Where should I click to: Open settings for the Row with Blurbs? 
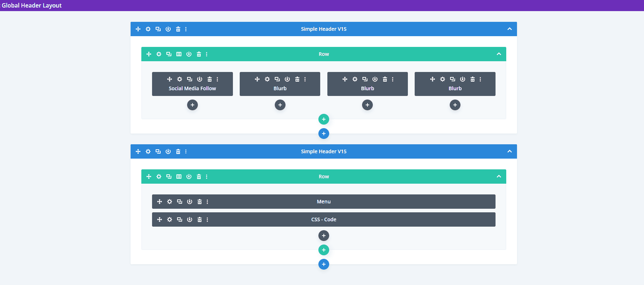pyautogui.click(x=159, y=54)
